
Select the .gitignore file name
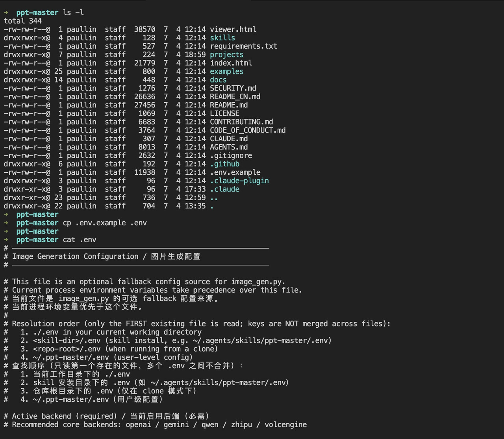pyautogui.click(x=231, y=156)
